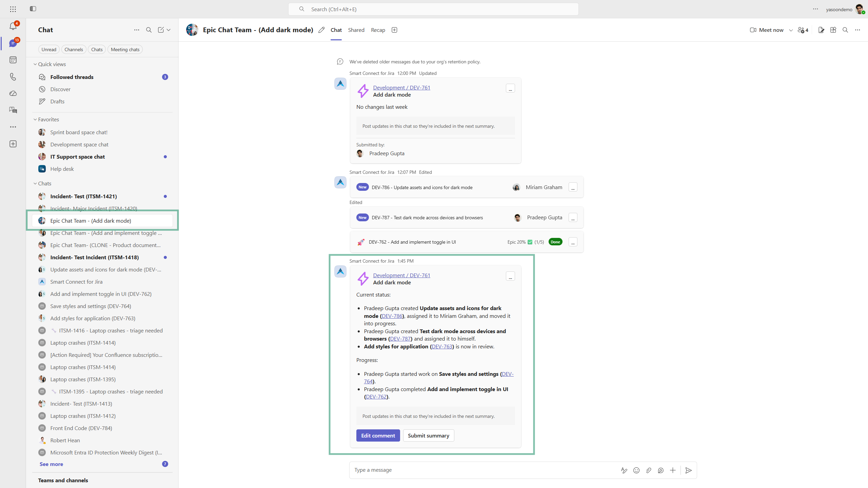Toggle the Meeting chats filter chip
This screenshot has height=488, width=868.
[125, 49]
